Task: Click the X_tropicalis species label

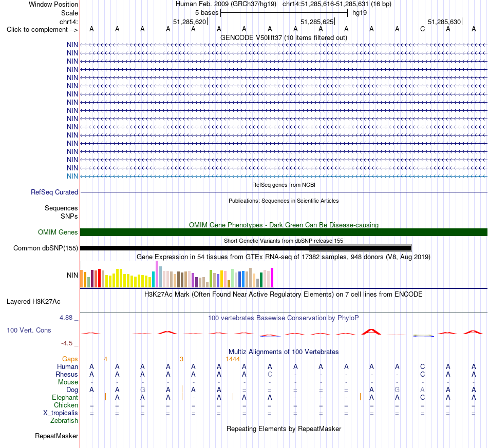Action: tap(61, 413)
